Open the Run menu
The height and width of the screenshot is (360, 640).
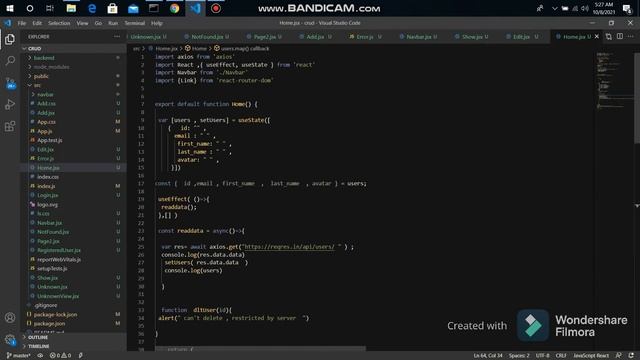(x=113, y=23)
